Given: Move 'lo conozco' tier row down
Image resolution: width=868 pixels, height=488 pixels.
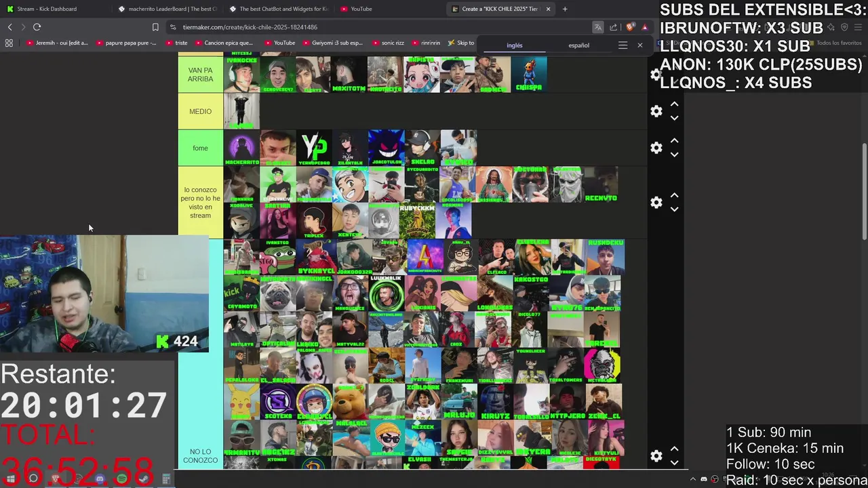Looking at the screenshot, I should [674, 209].
